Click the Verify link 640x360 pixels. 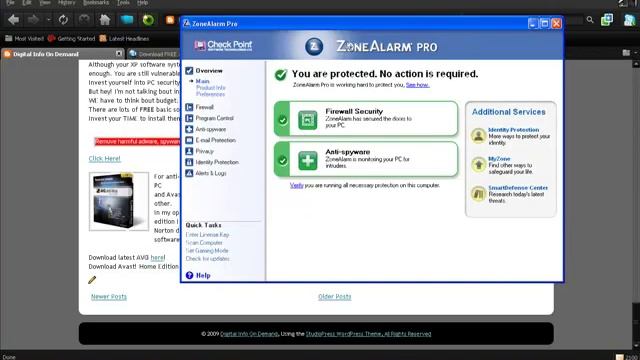pyautogui.click(x=297, y=185)
